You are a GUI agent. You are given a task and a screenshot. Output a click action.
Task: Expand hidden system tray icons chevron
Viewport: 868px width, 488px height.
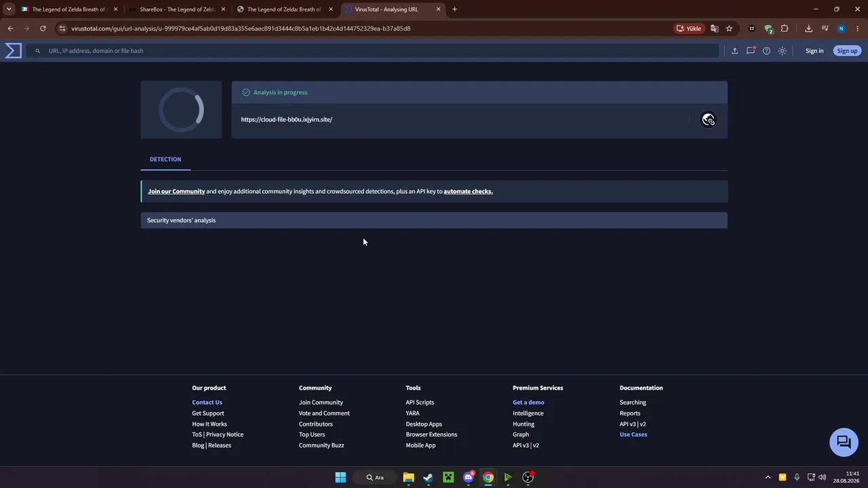coord(768,477)
